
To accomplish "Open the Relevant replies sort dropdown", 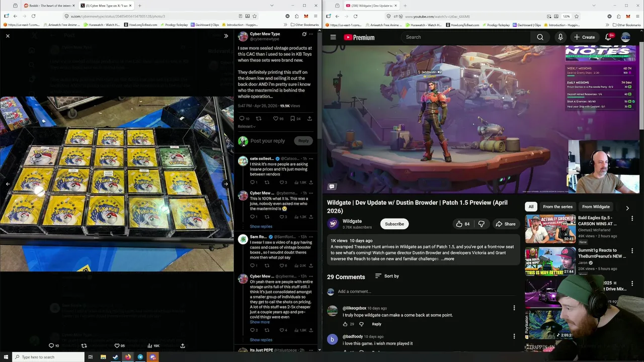I will [247, 127].
